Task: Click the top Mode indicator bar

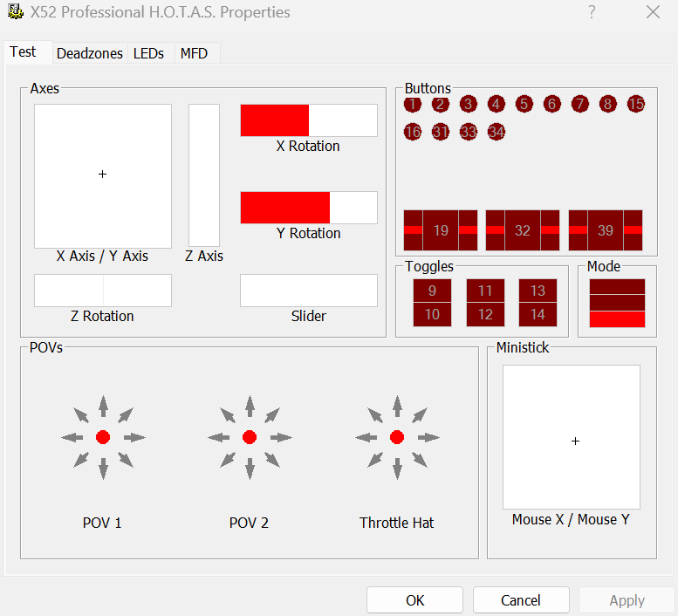Action: [617, 286]
